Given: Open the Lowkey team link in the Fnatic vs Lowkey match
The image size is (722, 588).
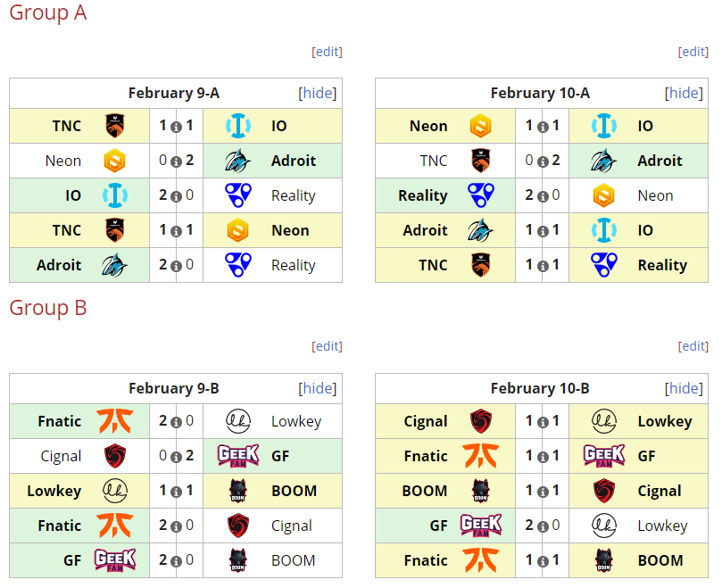Looking at the screenshot, I should (x=296, y=421).
